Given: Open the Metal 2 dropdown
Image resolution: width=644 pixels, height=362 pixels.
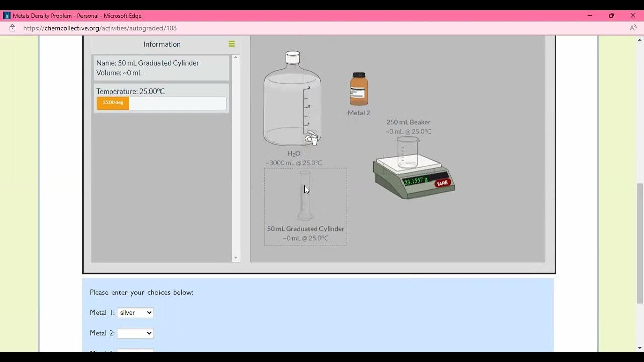Looking at the screenshot, I should 135,333.
